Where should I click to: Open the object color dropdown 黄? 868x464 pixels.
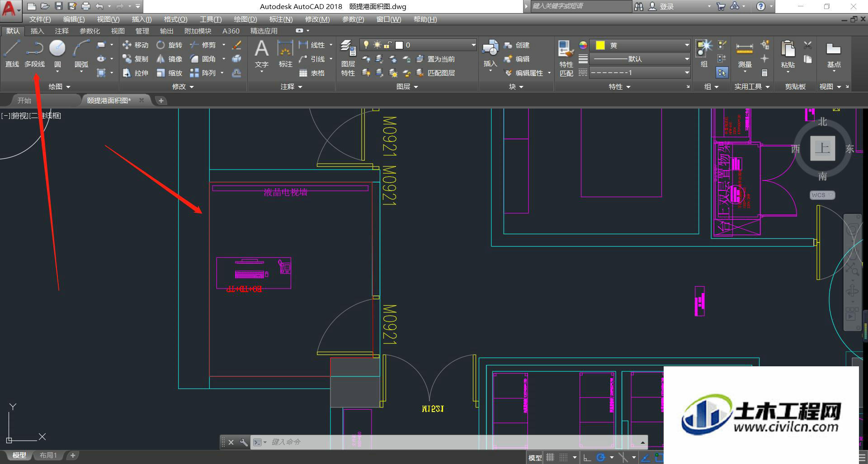pos(641,45)
